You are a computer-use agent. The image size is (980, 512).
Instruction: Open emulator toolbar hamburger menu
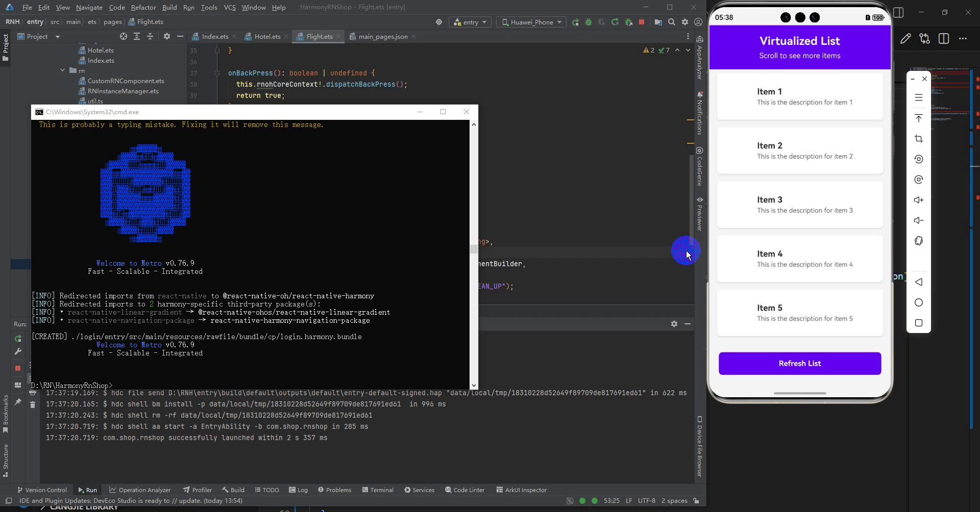point(919,97)
